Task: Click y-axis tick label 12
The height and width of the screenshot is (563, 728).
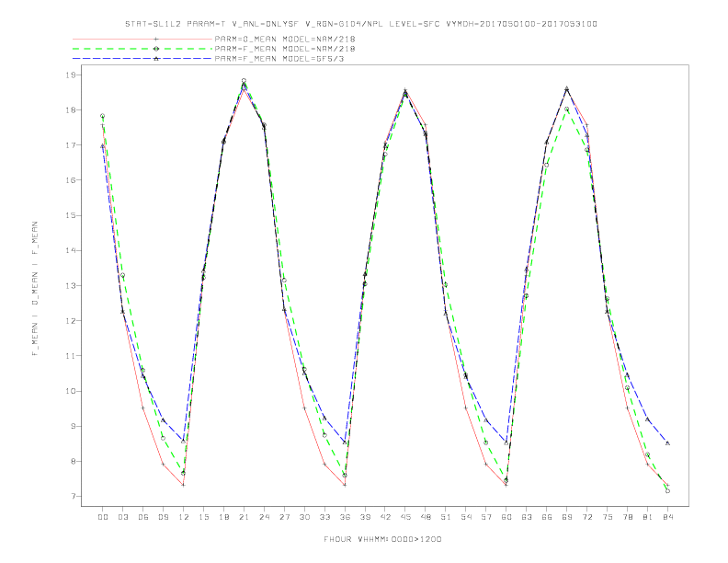Action: [x=71, y=320]
